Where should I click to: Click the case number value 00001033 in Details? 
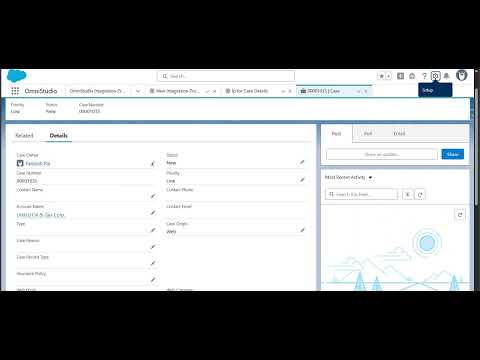coord(27,181)
